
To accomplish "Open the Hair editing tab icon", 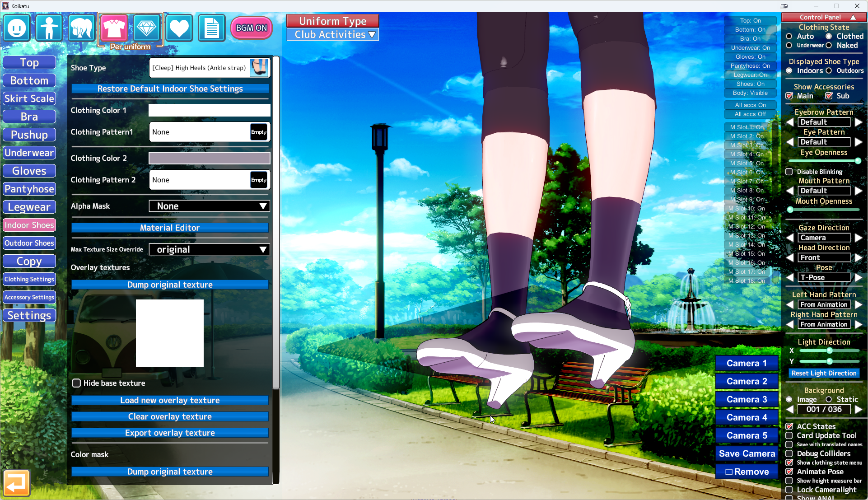I will click(81, 28).
